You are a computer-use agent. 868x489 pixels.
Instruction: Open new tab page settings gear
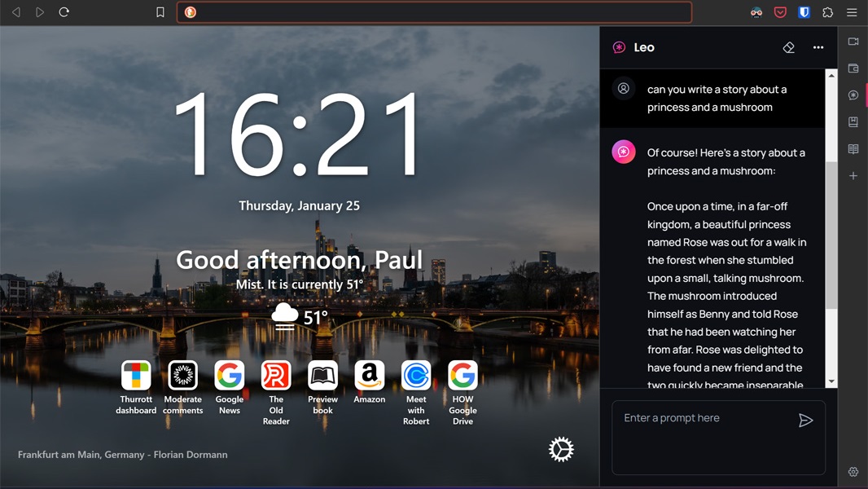(x=561, y=449)
